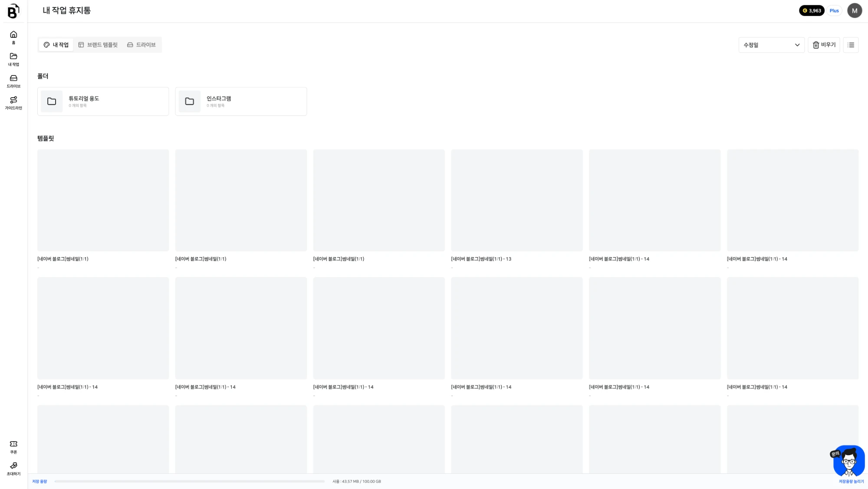Open 가이드라인 in the left sidebar
Viewport: 868px width, 489px height.
click(13, 103)
